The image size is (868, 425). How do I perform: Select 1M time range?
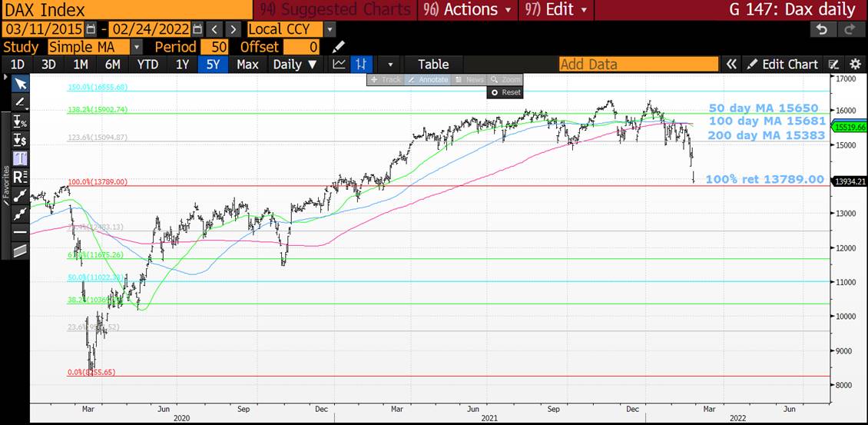click(x=81, y=65)
